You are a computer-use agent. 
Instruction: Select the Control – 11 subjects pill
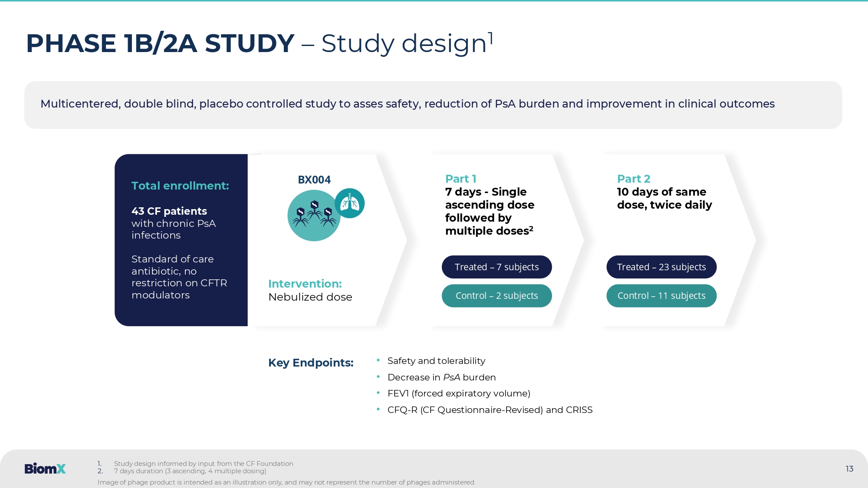click(x=661, y=296)
